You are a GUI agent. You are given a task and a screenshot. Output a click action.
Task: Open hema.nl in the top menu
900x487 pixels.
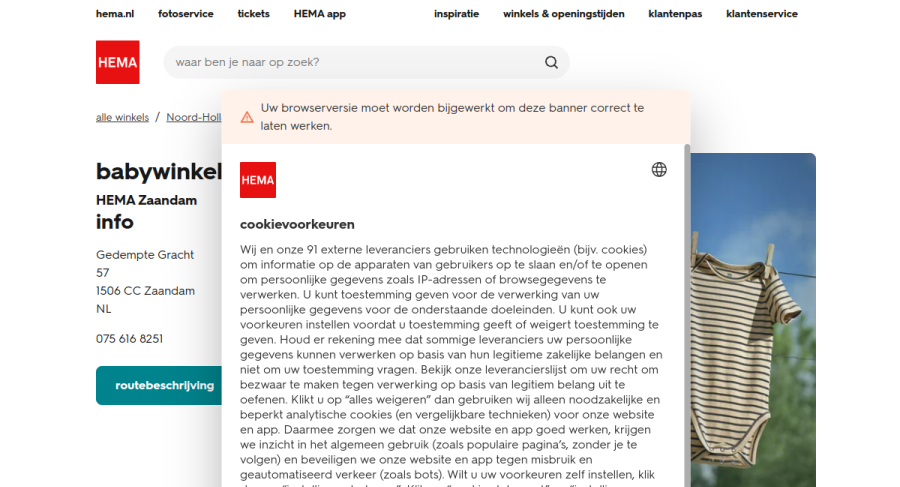coord(115,14)
